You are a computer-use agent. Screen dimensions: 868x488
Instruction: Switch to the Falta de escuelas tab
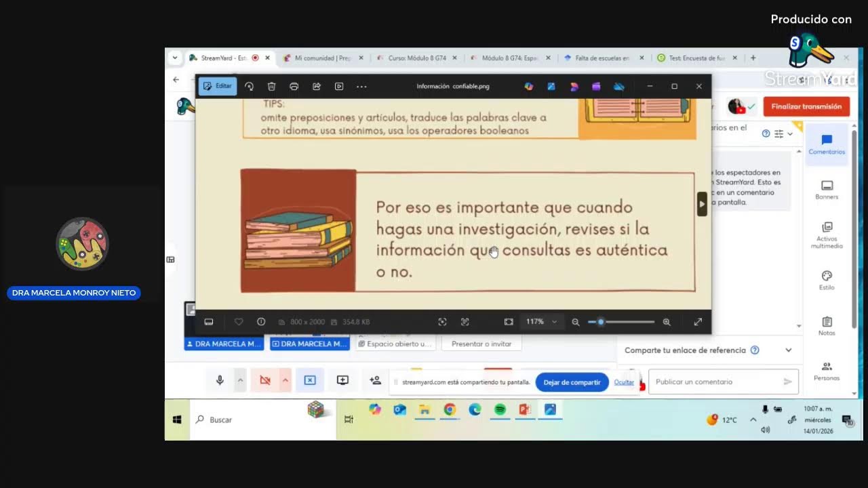pos(604,58)
